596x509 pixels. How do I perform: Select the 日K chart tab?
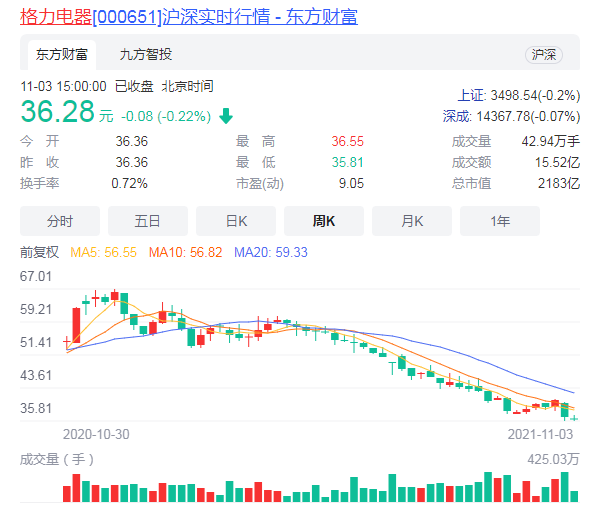236,221
